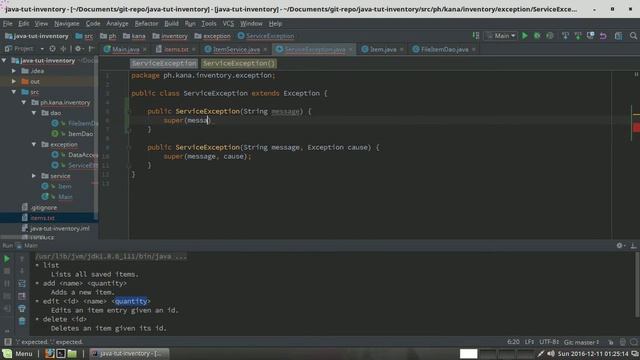This screenshot has height=360, width=640.
Task: Select the ServiceException structure breadcrumb
Action: coord(164,63)
